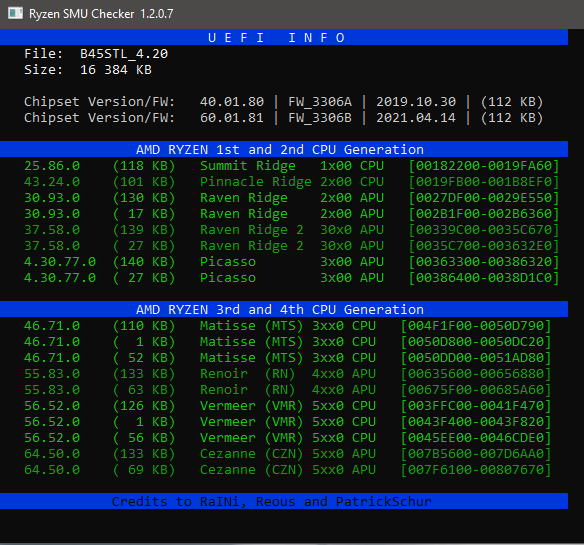Select the file name 'B45STL_4.20'
584x545 pixels.
pyautogui.click(x=124, y=54)
